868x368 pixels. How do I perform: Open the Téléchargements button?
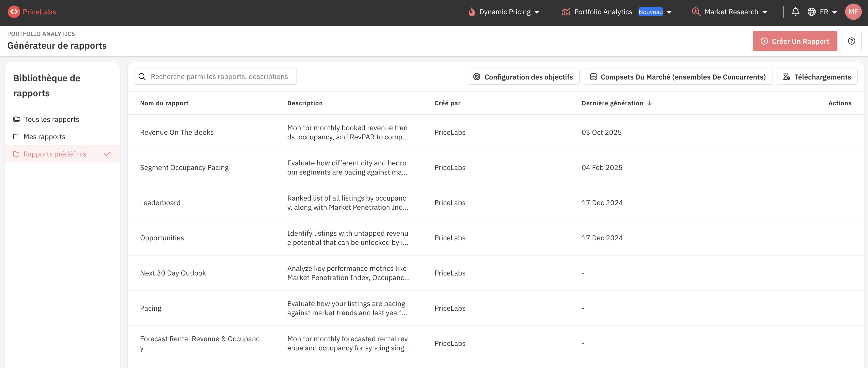[817, 77]
